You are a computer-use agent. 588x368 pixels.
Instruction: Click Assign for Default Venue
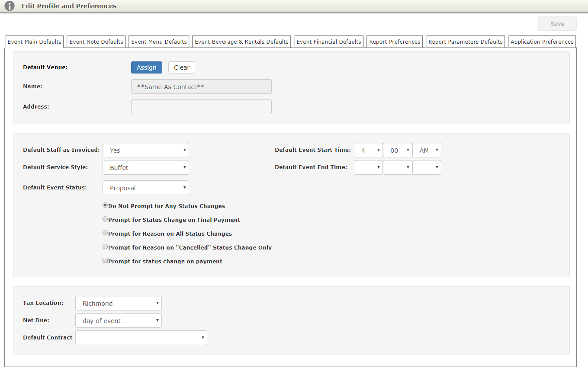[147, 67]
